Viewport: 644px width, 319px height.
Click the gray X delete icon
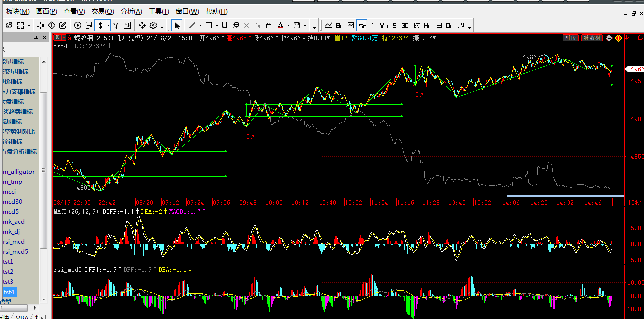(x=247, y=25)
